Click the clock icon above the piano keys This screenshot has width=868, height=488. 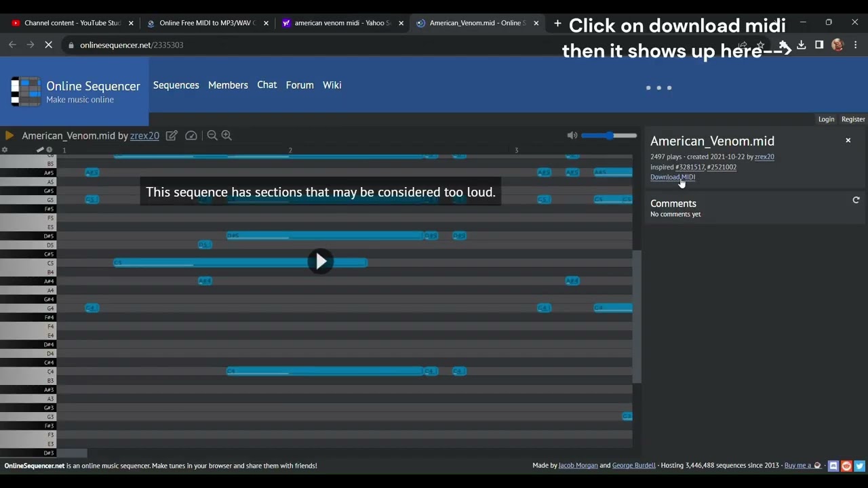tap(50, 150)
